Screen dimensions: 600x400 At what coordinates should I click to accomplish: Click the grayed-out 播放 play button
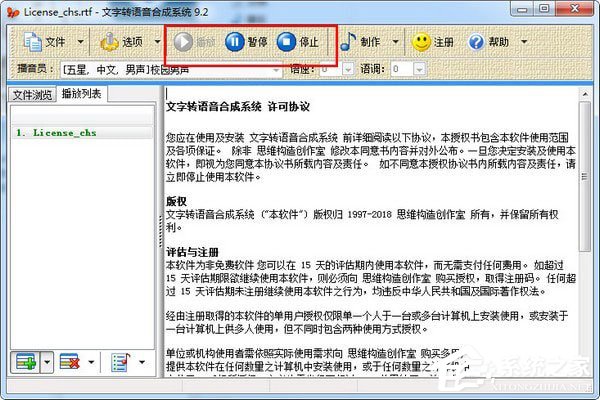[x=194, y=42]
